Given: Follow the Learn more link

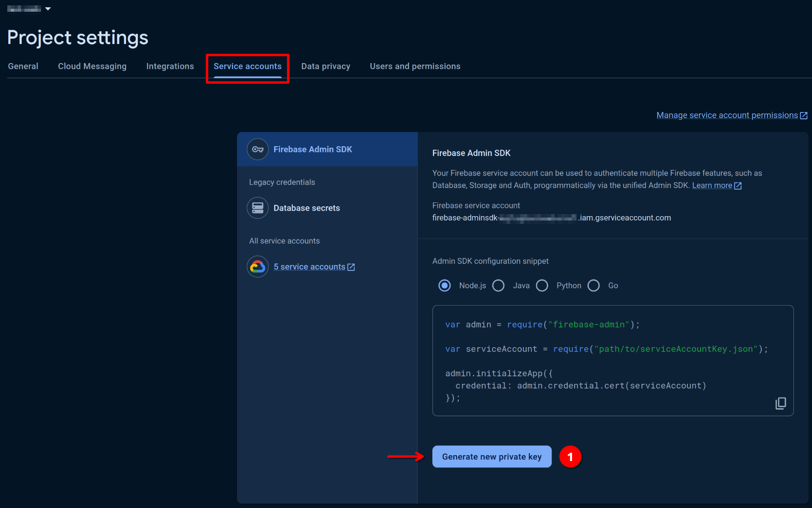Looking at the screenshot, I should click(x=712, y=185).
